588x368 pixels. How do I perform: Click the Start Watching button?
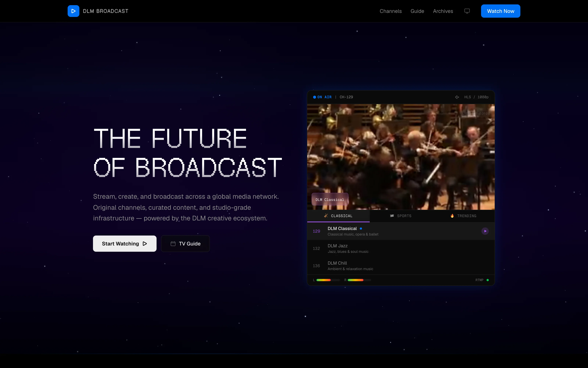tap(125, 244)
